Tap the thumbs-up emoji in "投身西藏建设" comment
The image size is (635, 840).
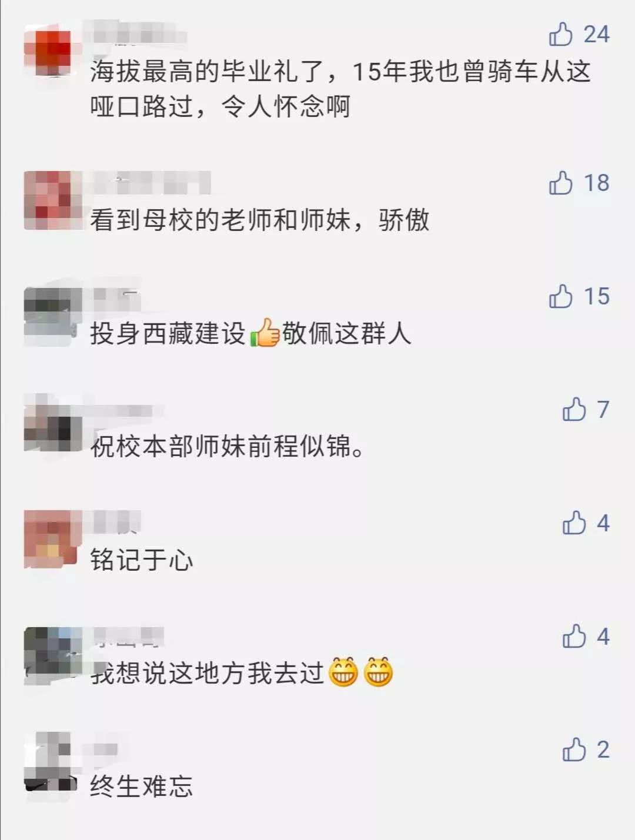click(264, 333)
